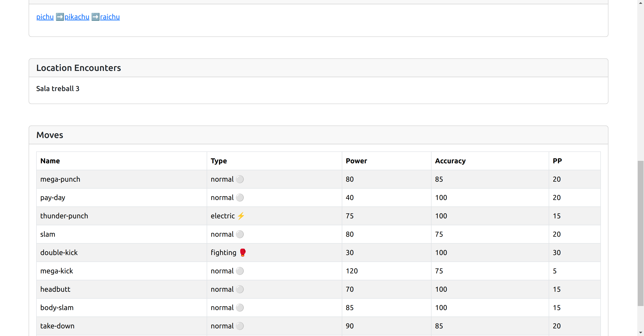Click normal type circle icon for headbutt
This screenshot has width=644, height=336.
point(240,289)
